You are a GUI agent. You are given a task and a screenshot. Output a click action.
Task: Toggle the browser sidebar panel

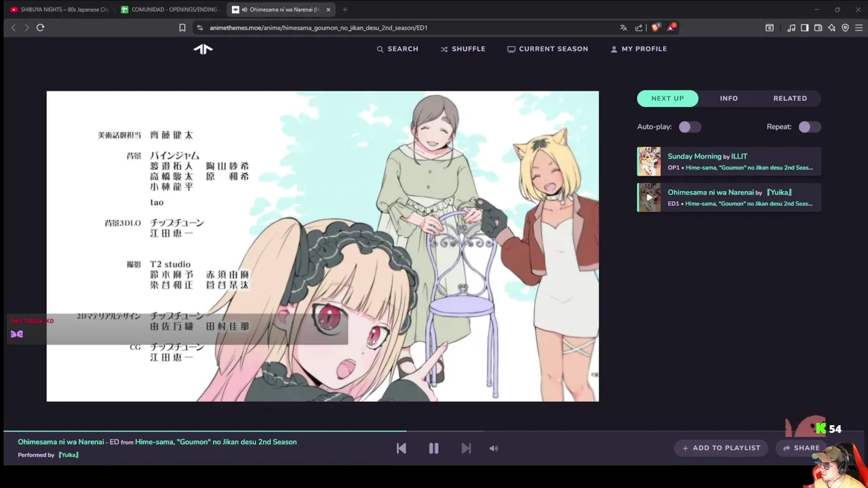coord(804,28)
